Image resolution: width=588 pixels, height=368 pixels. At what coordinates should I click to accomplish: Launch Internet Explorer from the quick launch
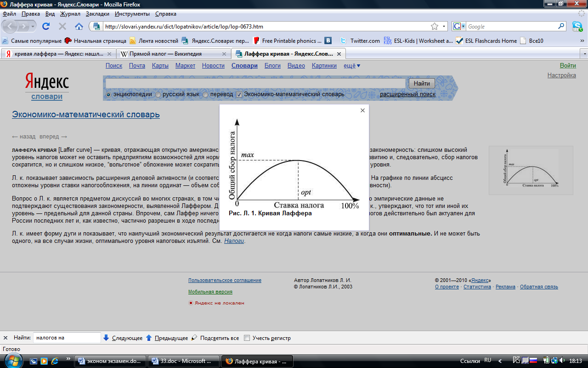(x=55, y=361)
